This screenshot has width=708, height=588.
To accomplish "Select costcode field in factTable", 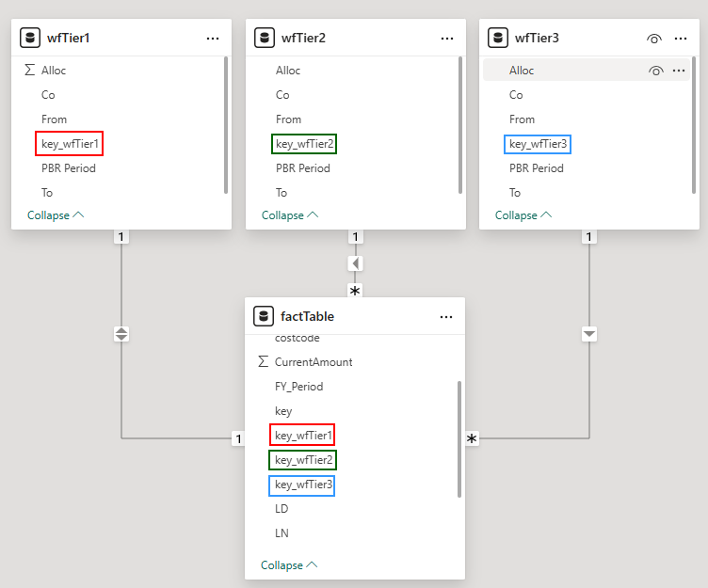I will coord(298,339).
